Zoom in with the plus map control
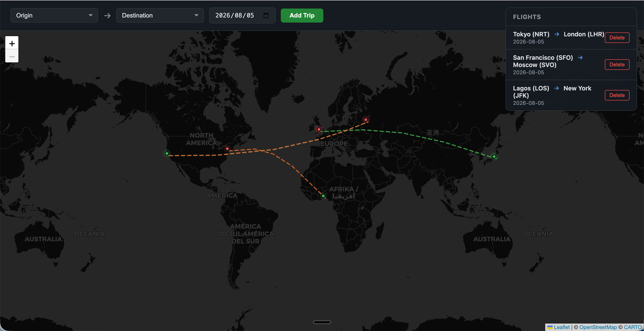 12,43
